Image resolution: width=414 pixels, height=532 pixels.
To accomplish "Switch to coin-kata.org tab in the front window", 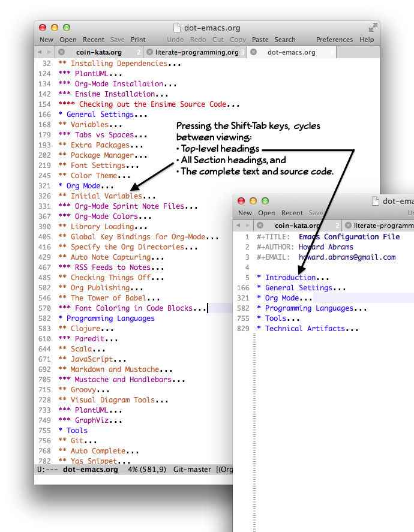I will pos(297,226).
